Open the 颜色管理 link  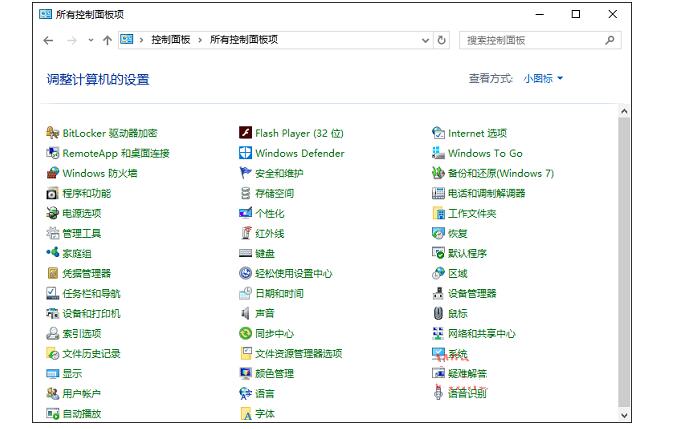pyautogui.click(x=274, y=373)
